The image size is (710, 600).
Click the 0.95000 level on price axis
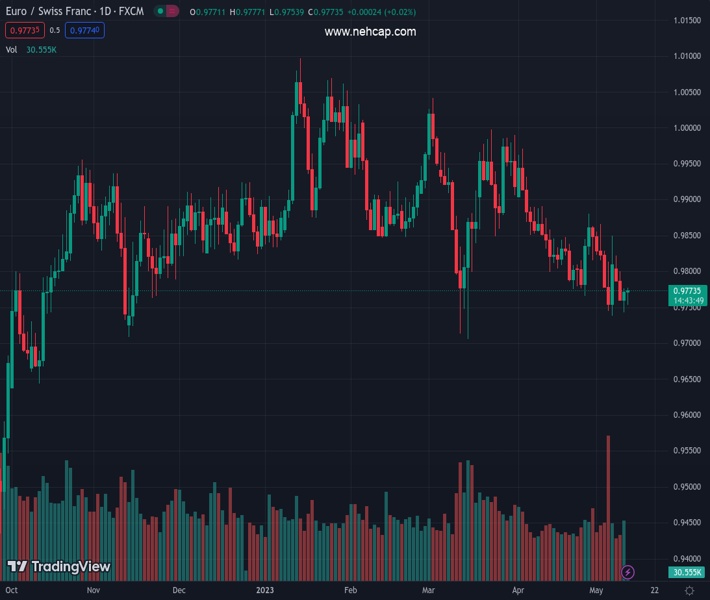pos(686,487)
